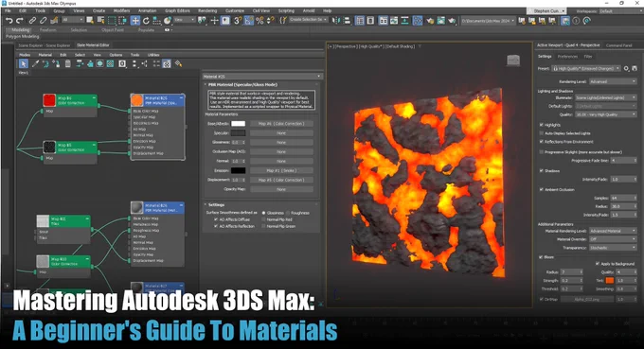Toggle the Bloom checkbox

pos(542,257)
